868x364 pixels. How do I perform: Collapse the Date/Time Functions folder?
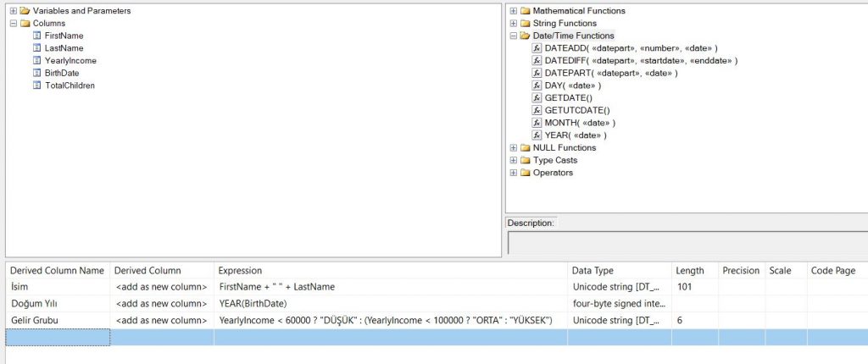tap(514, 36)
